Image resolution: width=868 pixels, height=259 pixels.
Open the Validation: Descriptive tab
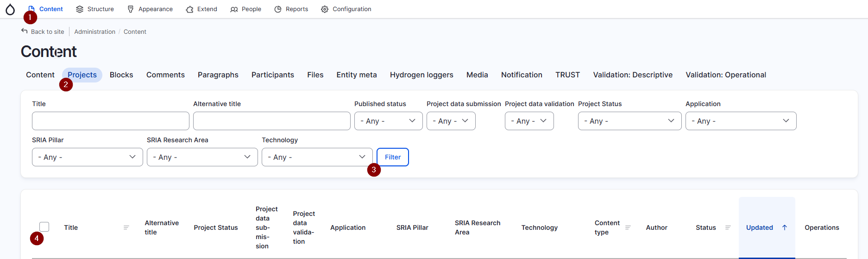click(633, 75)
